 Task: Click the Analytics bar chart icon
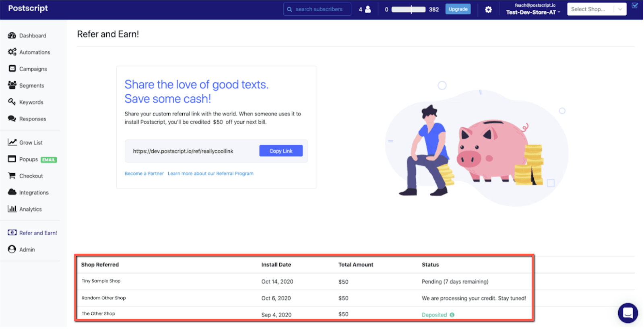point(12,209)
